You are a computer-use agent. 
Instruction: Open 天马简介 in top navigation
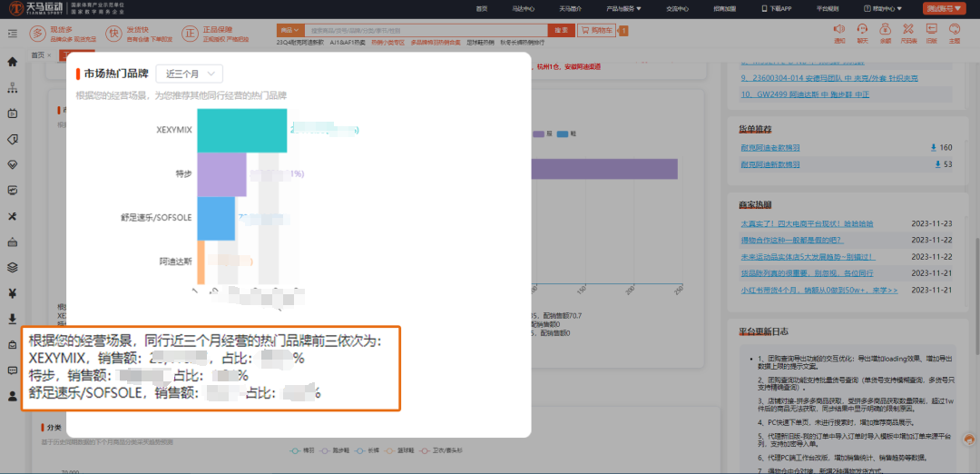(x=570, y=9)
